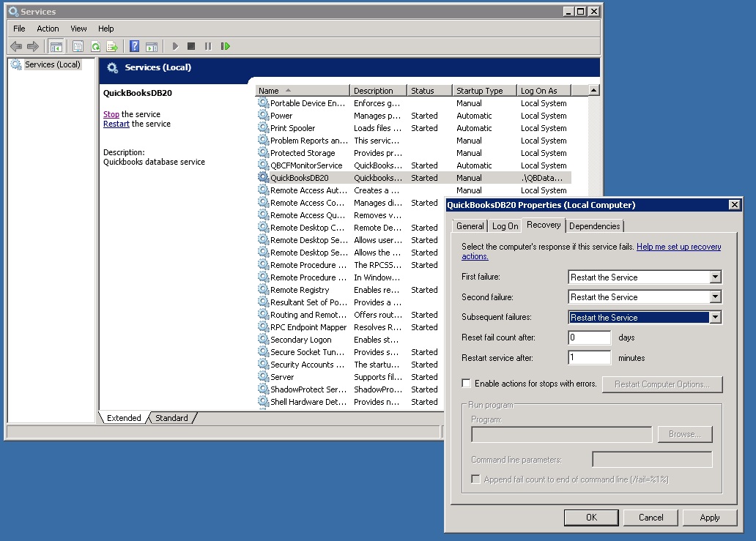The height and width of the screenshot is (541, 756).
Task: Click the Refresh toolbar icon
Action: [x=95, y=46]
